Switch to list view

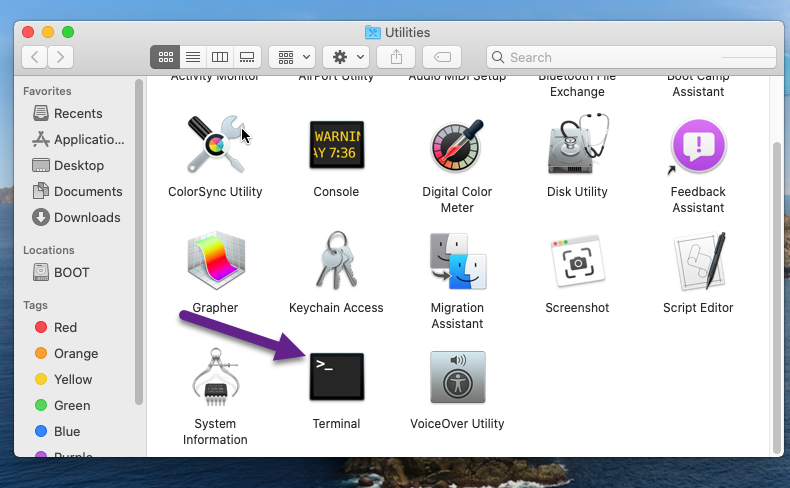[x=193, y=57]
